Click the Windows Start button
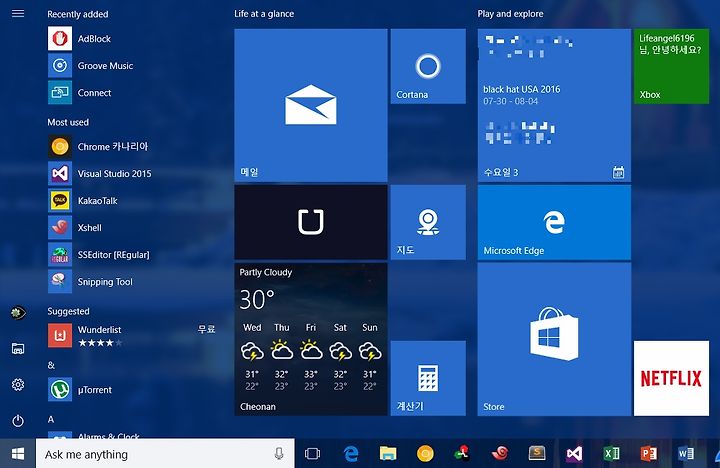 tap(17, 454)
